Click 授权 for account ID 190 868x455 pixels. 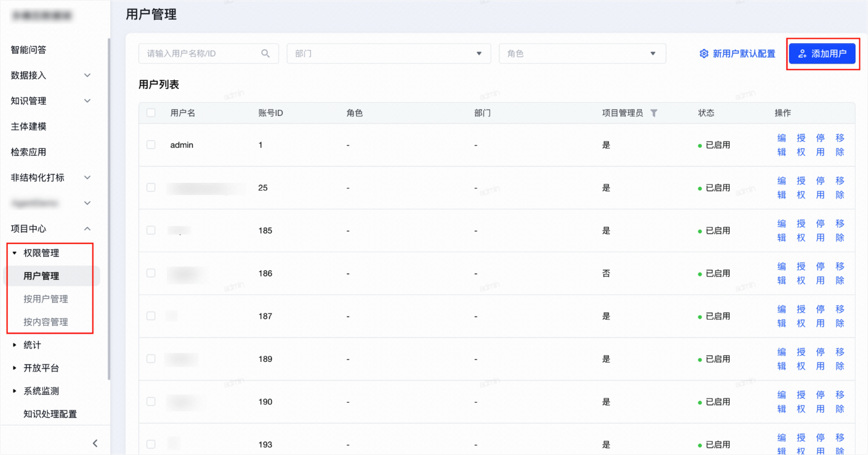point(801,401)
